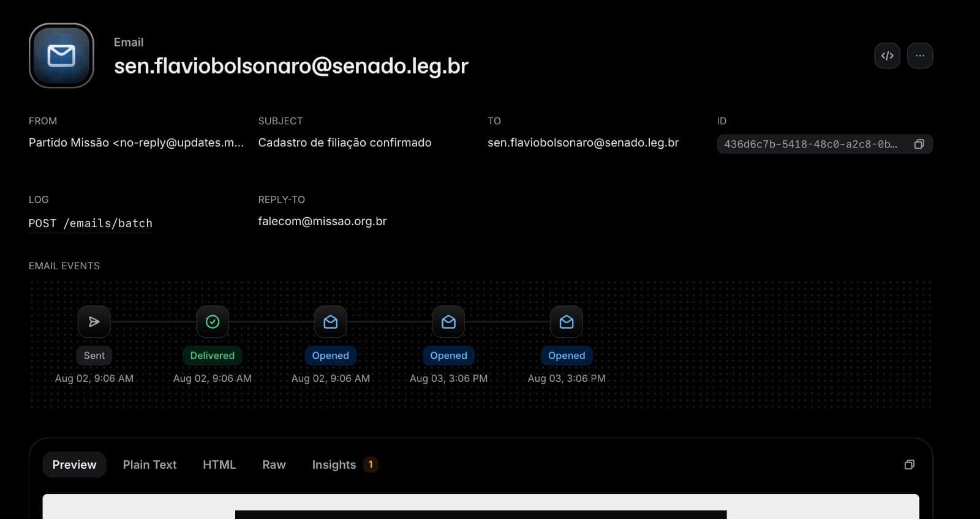Click the Sent status badge

tap(94, 356)
